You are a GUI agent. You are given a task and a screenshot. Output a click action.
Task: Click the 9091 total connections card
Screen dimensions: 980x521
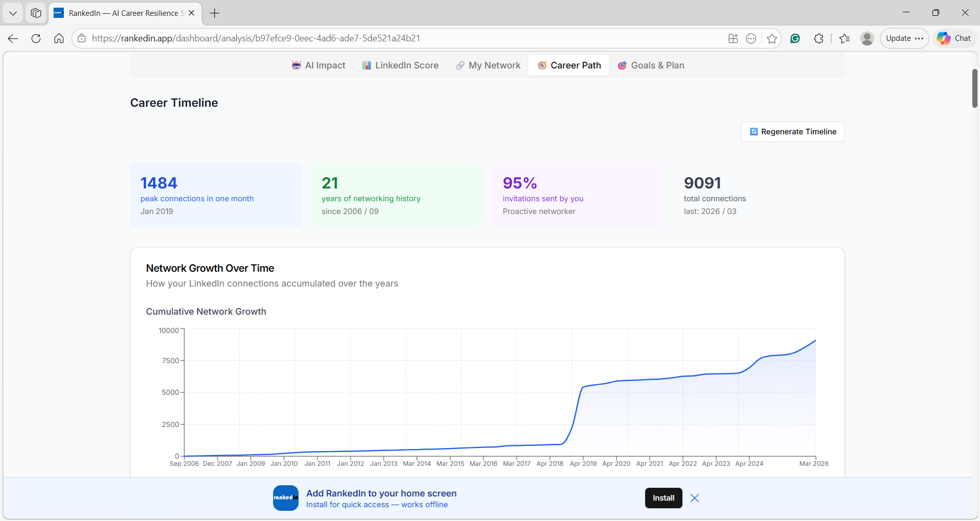pyautogui.click(x=759, y=195)
